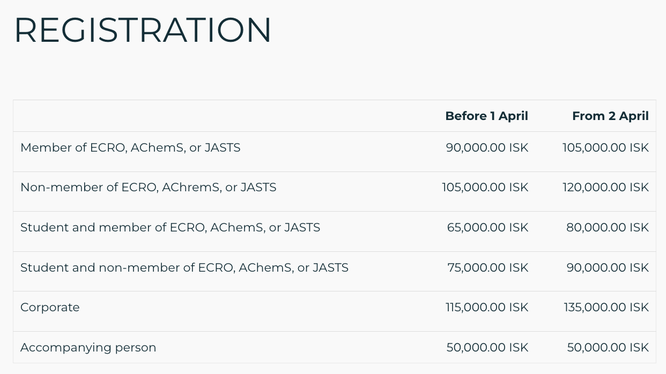This screenshot has height=374, width=666.
Task: Click the 75,000.00 ISK price cell
Action: coord(488,267)
